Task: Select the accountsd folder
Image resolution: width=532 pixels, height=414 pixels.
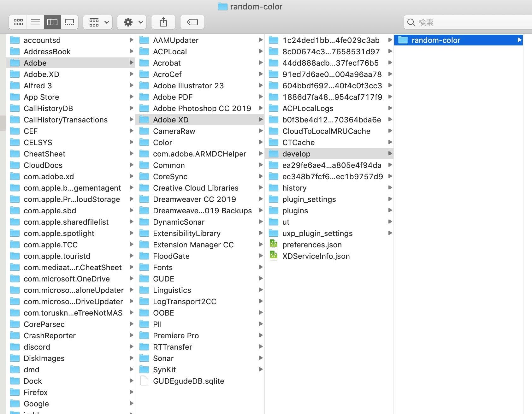Action: click(x=70, y=40)
